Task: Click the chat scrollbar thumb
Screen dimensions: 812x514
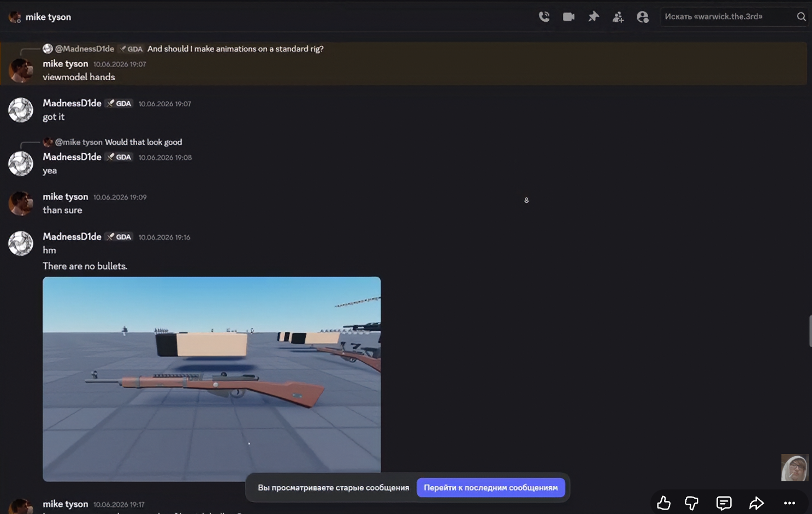Action: tap(810, 331)
